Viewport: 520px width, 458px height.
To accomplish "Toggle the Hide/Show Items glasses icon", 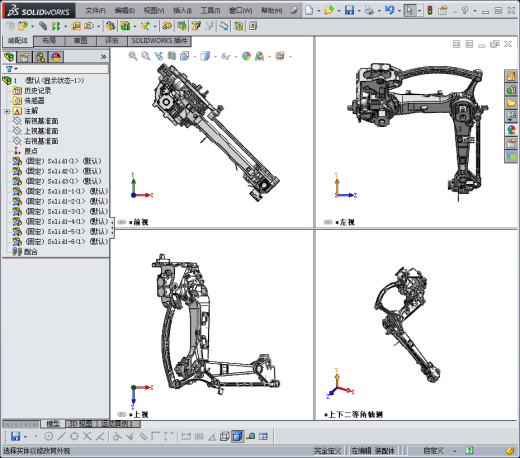I will [225, 56].
